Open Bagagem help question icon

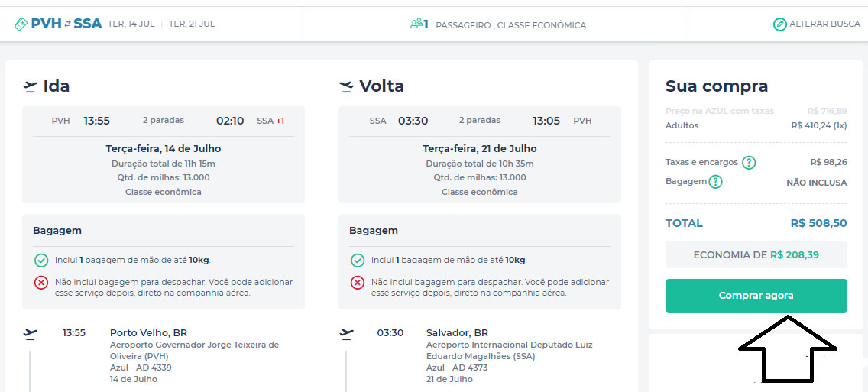(x=715, y=182)
